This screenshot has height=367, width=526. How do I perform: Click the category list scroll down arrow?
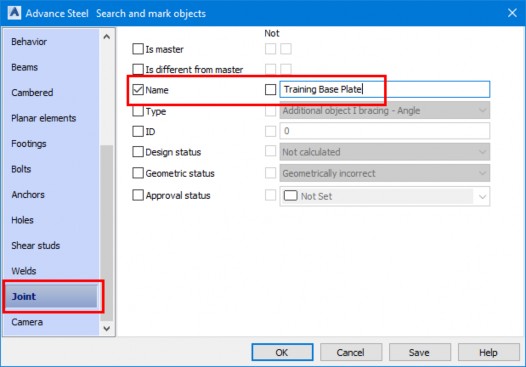click(107, 328)
